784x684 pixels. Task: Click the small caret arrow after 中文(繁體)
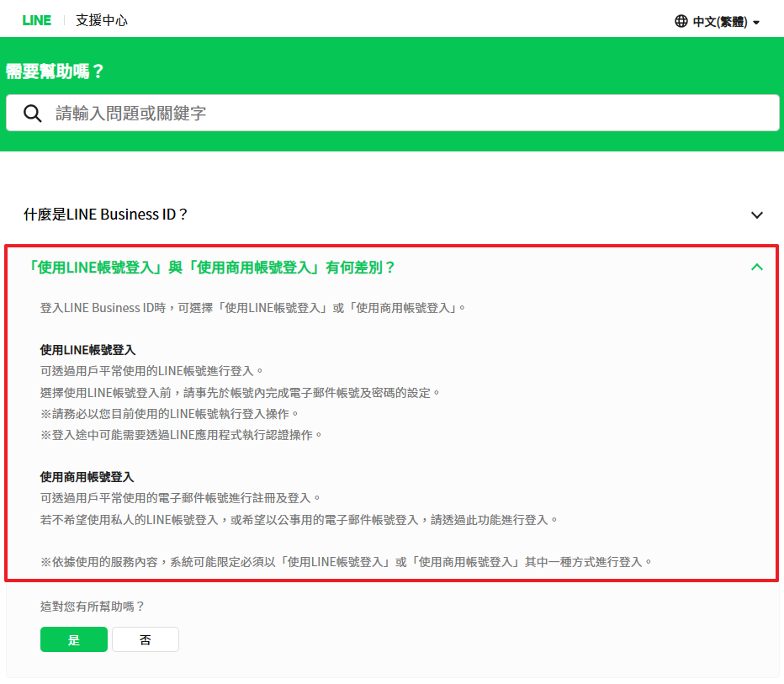coord(756,23)
